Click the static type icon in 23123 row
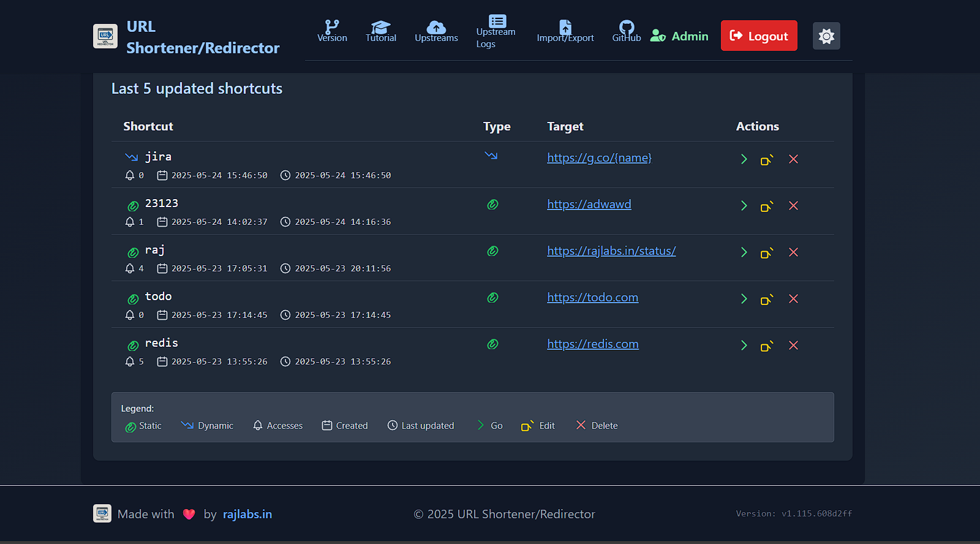 coord(492,205)
